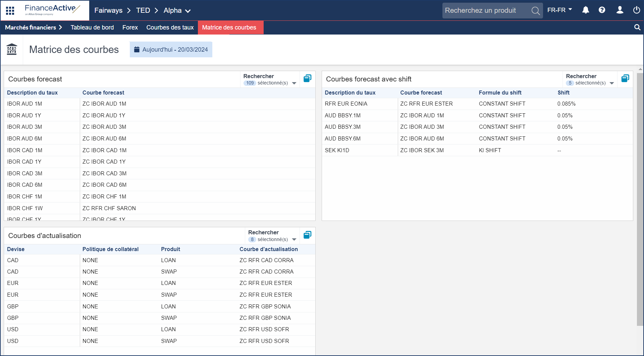Click ZC RFR GBP SONIA in the LOAN row

click(x=265, y=306)
